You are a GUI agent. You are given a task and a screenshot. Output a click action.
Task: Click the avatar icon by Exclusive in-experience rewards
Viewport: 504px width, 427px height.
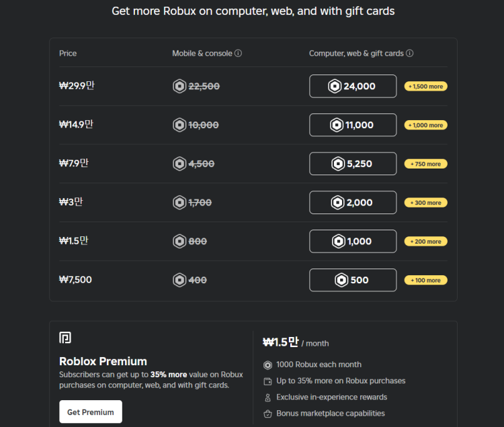point(267,397)
